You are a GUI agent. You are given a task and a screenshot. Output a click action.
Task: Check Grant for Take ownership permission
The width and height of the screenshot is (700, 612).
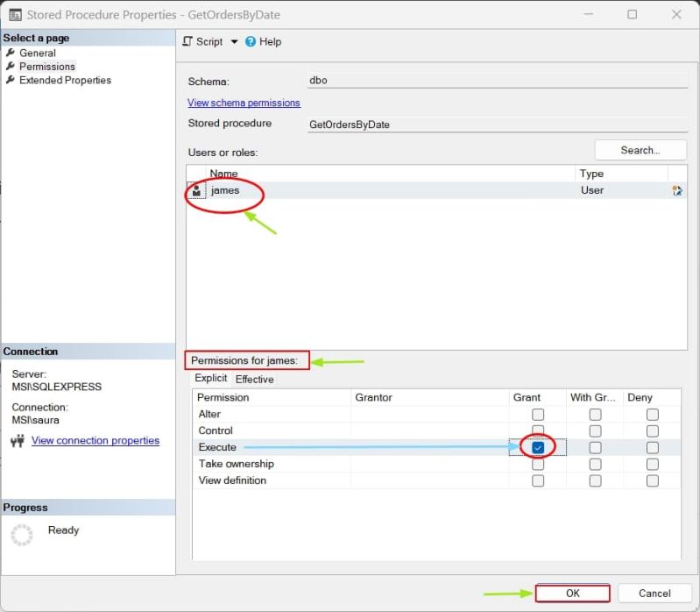click(538, 464)
